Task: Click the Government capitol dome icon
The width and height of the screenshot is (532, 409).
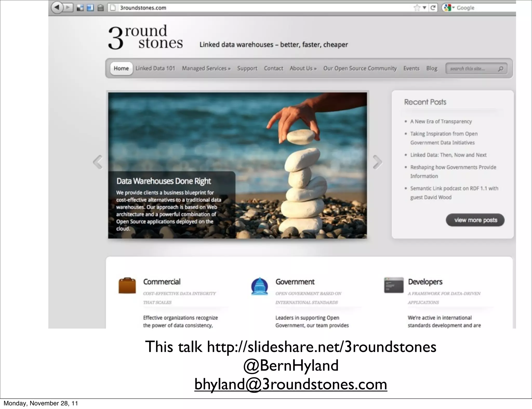Action: coord(260,286)
